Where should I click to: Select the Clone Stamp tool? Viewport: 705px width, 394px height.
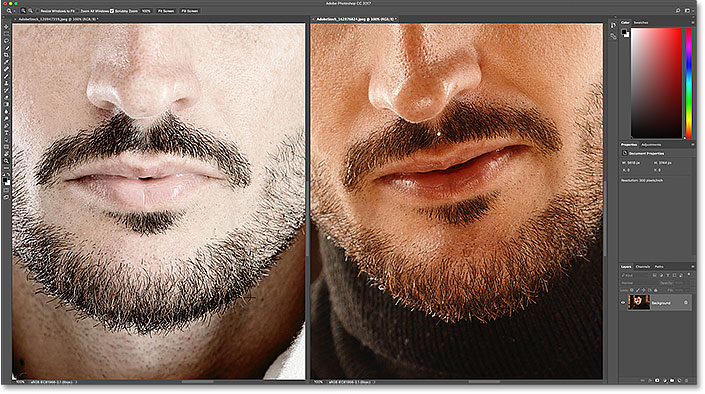point(6,83)
